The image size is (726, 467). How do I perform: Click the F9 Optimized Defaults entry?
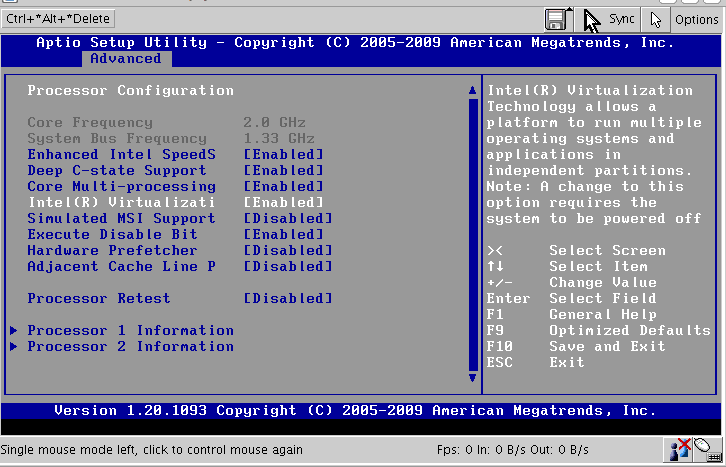click(598, 330)
